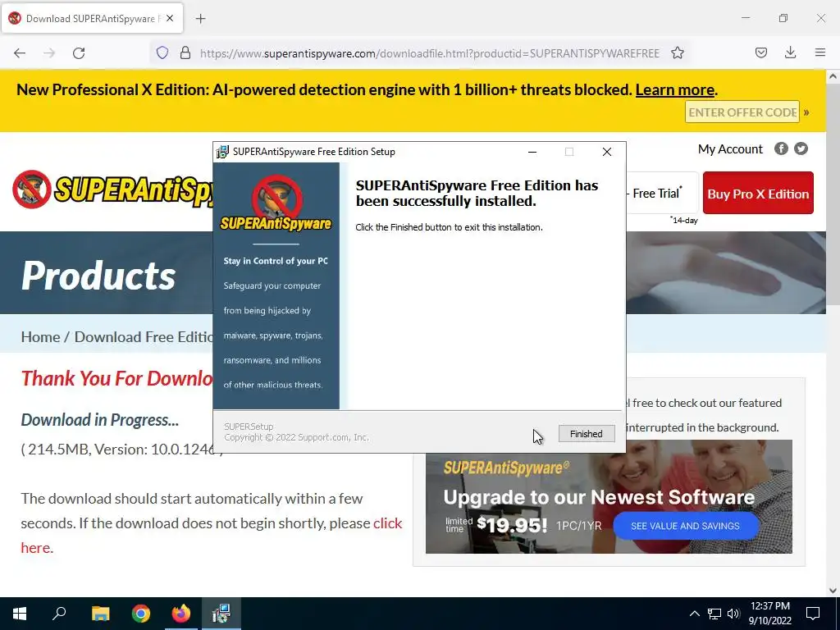This screenshot has width=840, height=630.
Task: Click the Buy Pro X Edition button
Action: pyautogui.click(x=758, y=193)
